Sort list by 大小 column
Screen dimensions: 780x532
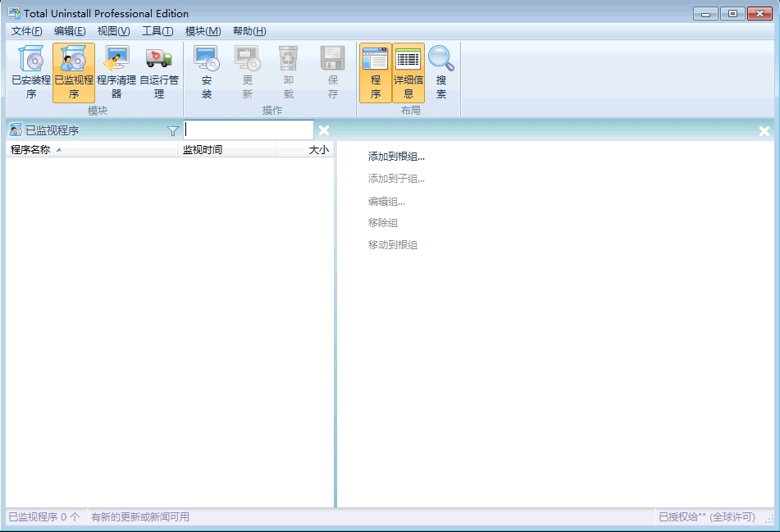tap(318, 150)
